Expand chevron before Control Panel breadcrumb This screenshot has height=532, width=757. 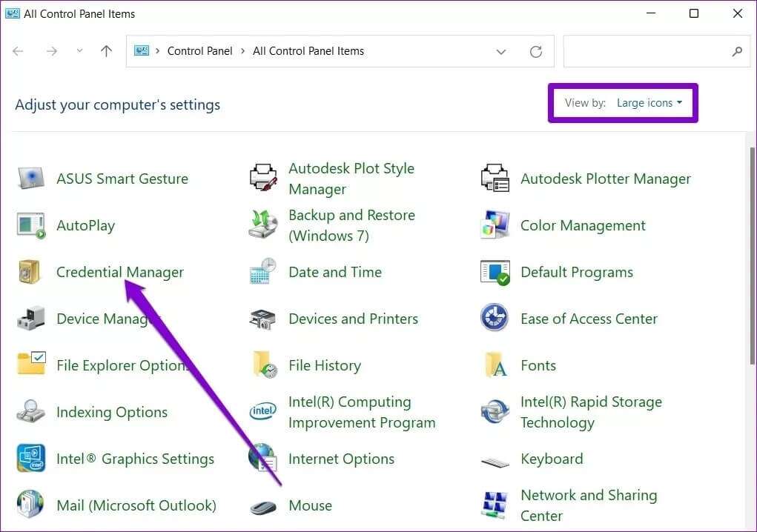[157, 50]
